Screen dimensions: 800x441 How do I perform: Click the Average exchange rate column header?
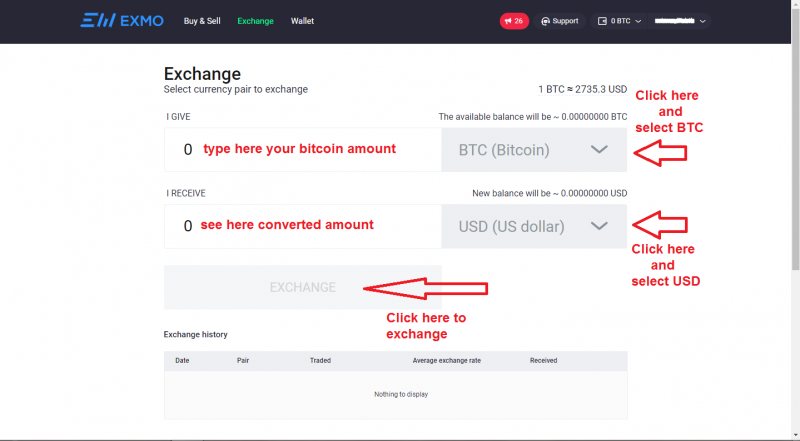click(446, 360)
